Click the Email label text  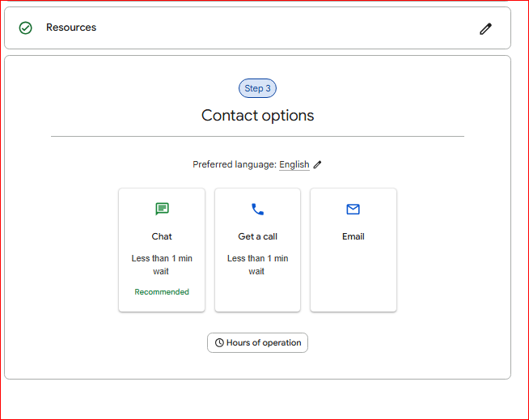[x=353, y=236]
